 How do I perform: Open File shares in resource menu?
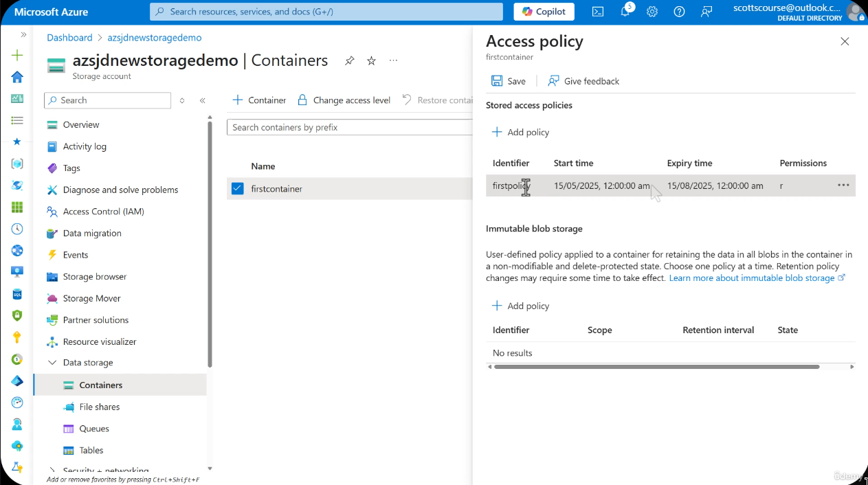pos(99,407)
